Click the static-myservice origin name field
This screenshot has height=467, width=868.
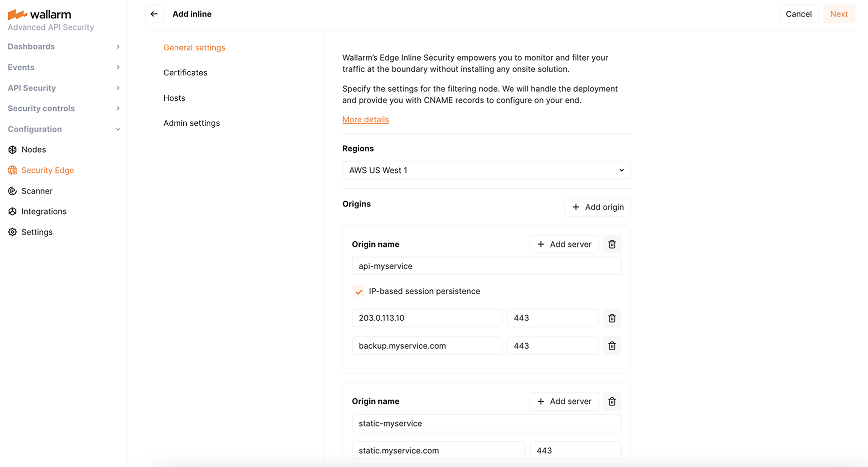(x=486, y=423)
